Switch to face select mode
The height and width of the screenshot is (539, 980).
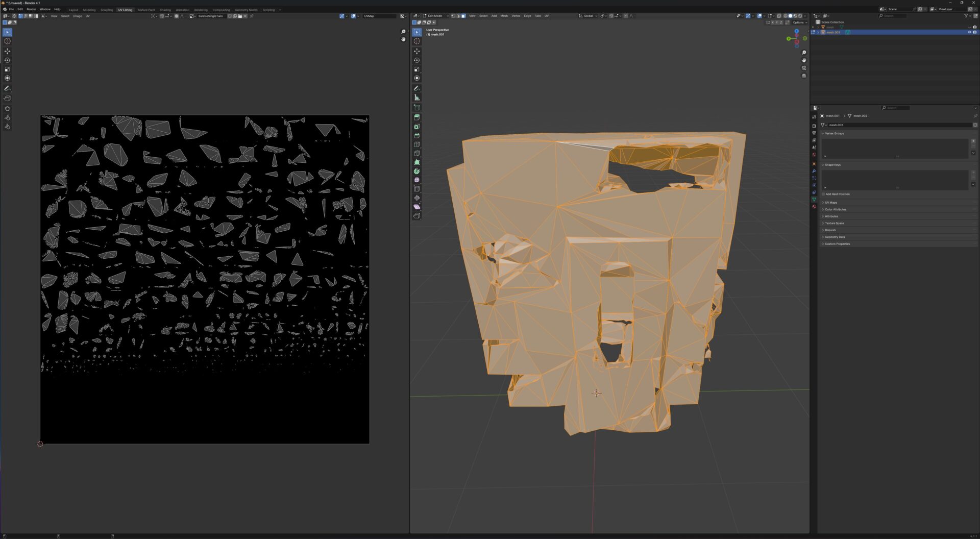point(463,16)
